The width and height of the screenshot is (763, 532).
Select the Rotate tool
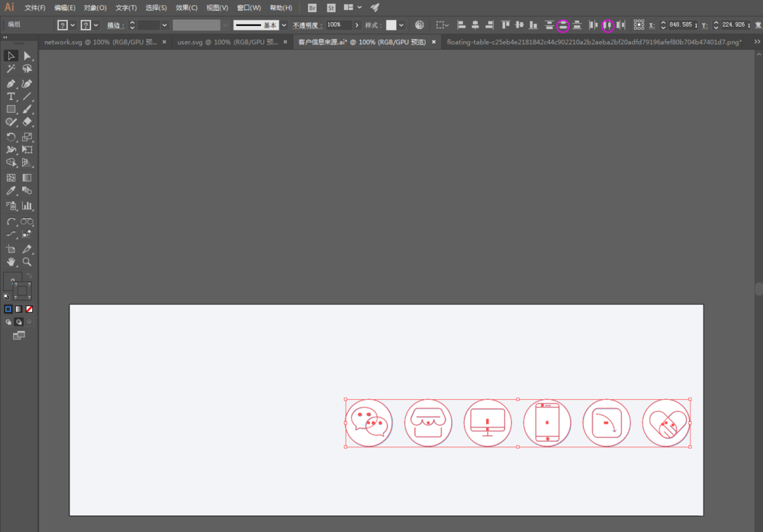[x=11, y=137]
